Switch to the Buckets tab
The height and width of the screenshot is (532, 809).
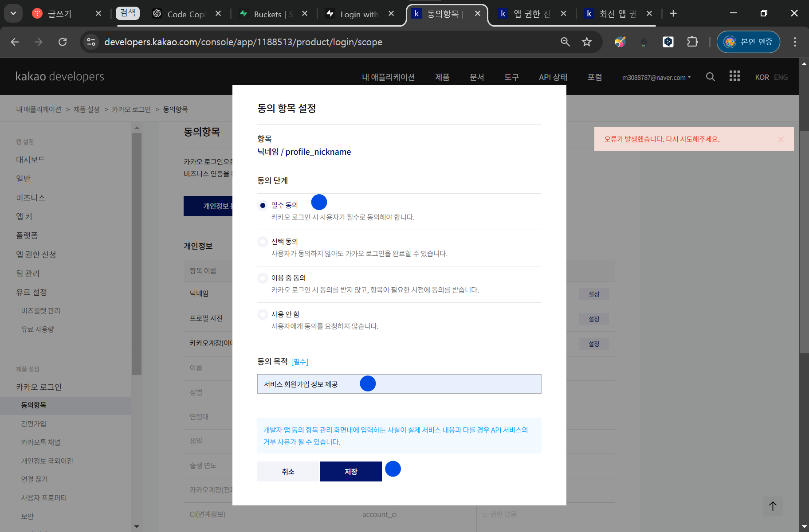(x=273, y=14)
